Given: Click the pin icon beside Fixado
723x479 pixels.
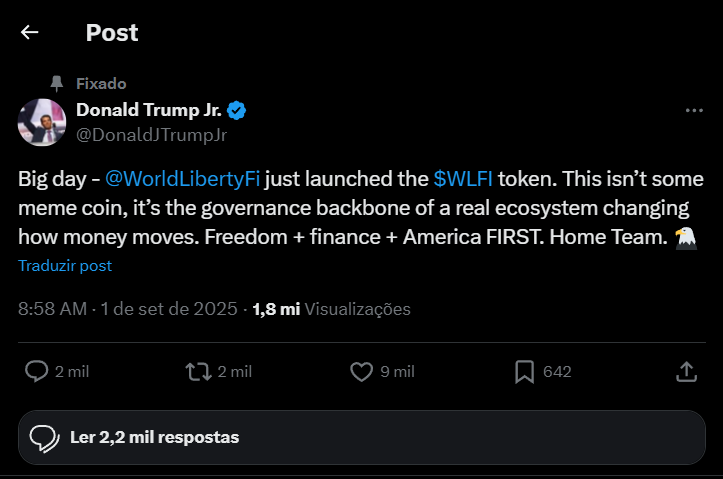Looking at the screenshot, I should click(x=57, y=84).
